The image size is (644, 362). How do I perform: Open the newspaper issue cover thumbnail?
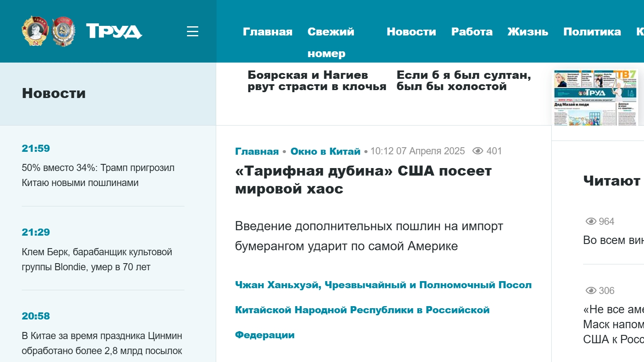[596, 97]
